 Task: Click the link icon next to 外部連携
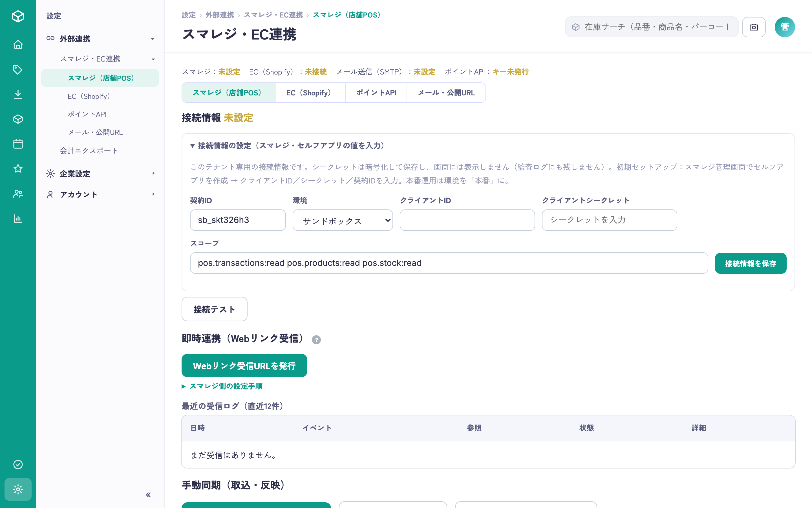coord(50,38)
